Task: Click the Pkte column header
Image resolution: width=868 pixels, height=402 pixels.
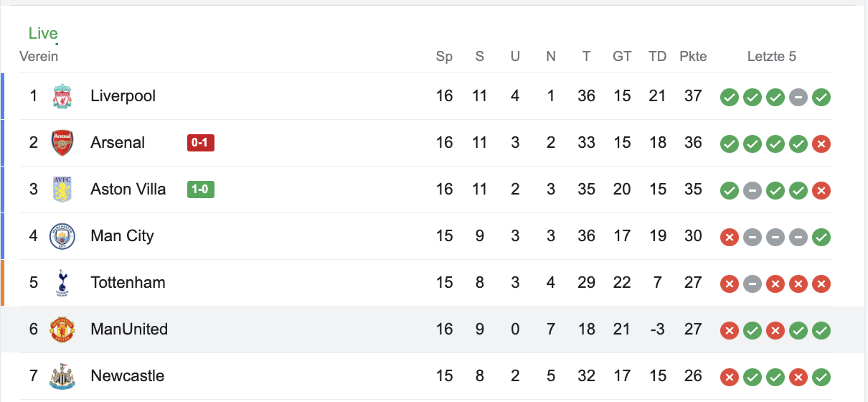Action: tap(693, 57)
